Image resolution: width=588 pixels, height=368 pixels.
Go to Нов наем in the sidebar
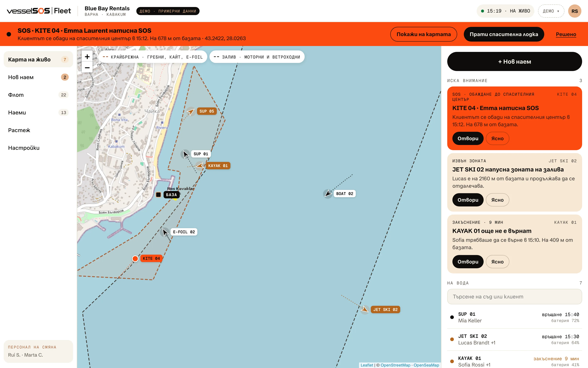pos(38,77)
